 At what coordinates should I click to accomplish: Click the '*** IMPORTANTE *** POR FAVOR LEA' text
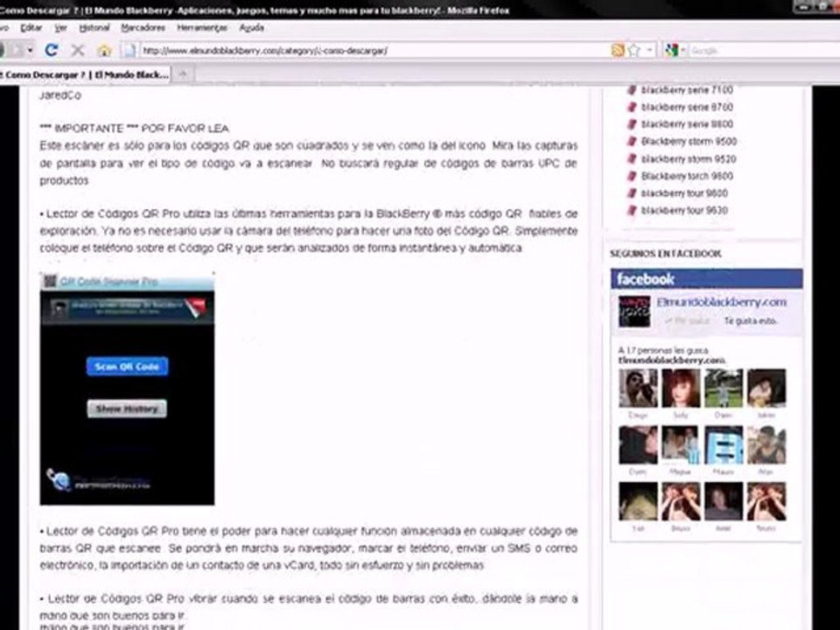coord(135,129)
